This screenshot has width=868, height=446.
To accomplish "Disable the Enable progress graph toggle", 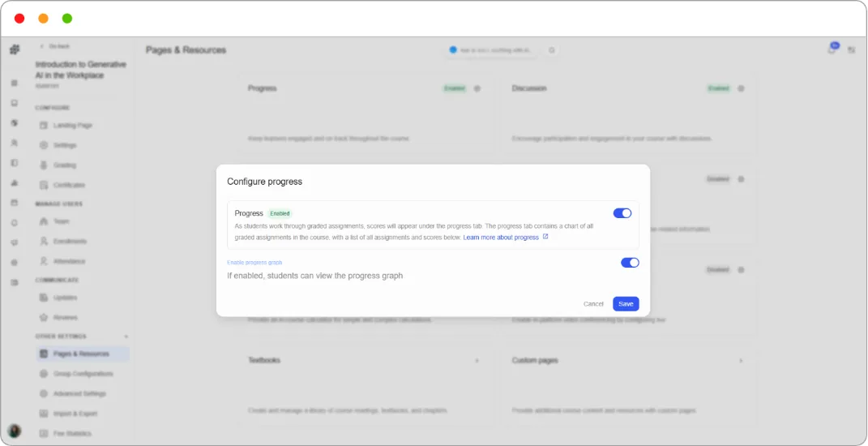I will [x=630, y=263].
